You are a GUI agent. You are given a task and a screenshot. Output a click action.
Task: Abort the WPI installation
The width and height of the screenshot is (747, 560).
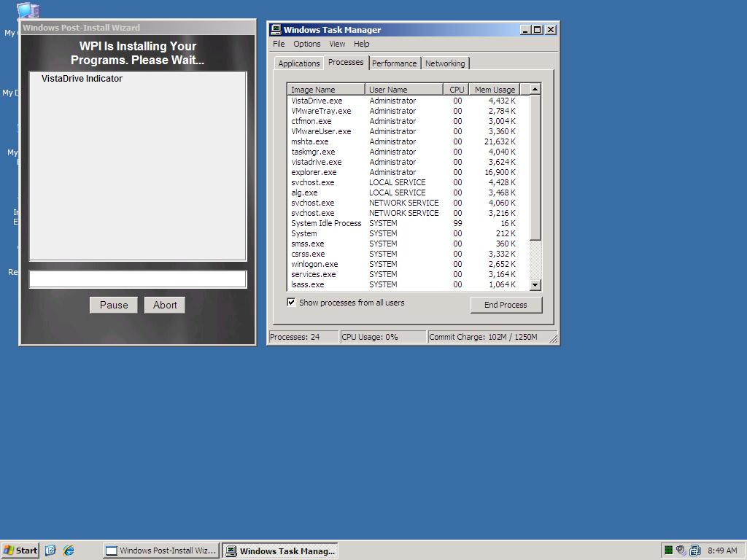pos(164,305)
